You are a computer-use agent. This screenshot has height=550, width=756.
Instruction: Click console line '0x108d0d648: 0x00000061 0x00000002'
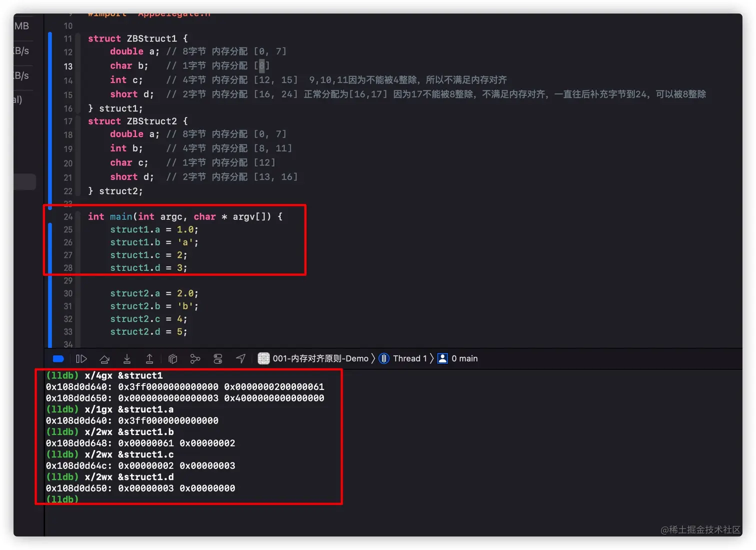point(140,443)
